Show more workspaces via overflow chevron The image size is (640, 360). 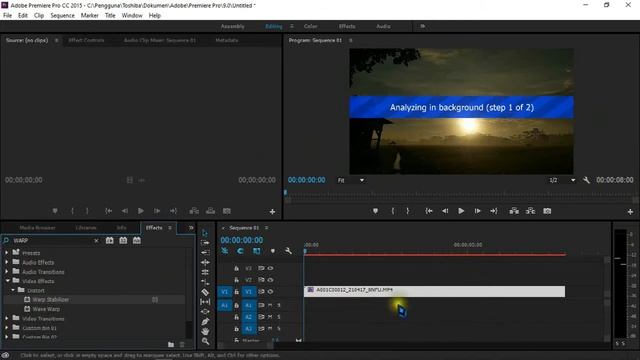(x=422, y=26)
